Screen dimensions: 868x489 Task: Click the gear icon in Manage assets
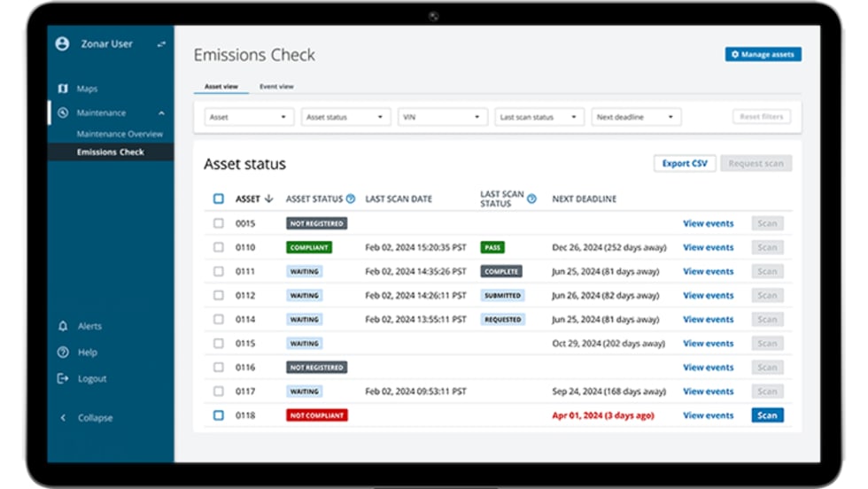(x=735, y=54)
